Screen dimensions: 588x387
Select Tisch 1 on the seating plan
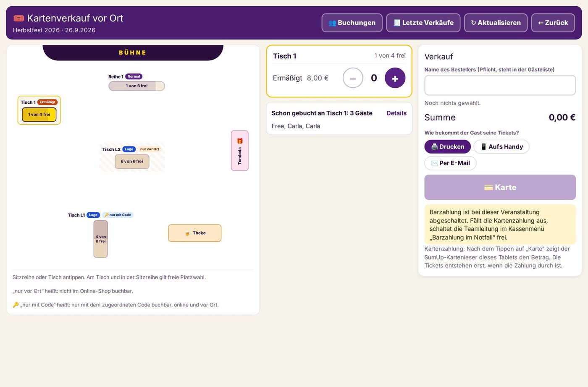[39, 115]
